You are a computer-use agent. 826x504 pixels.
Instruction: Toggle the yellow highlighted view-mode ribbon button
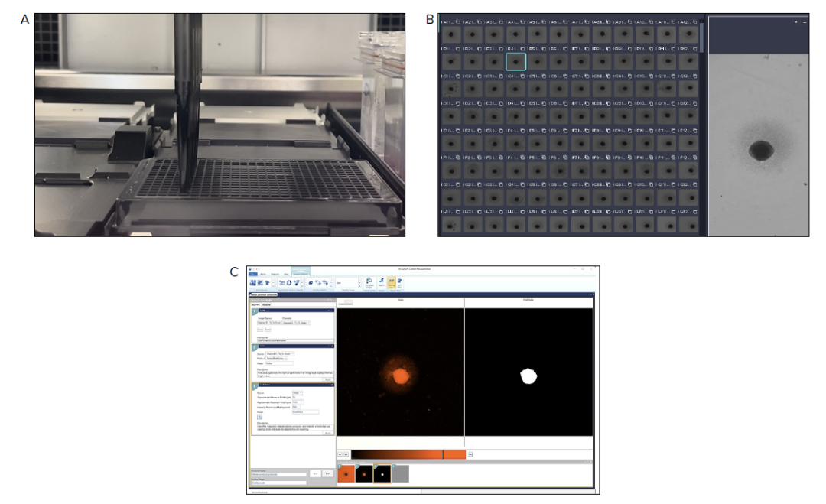[392, 283]
